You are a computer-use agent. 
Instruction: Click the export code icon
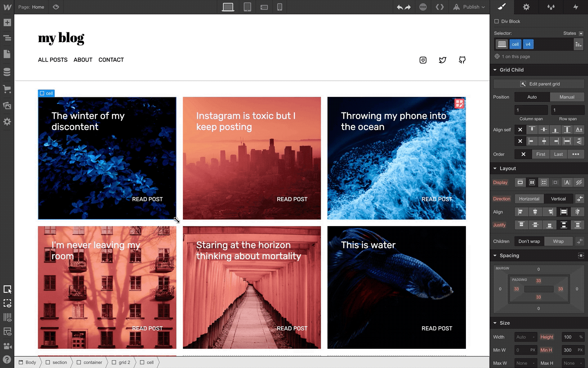[x=440, y=7]
